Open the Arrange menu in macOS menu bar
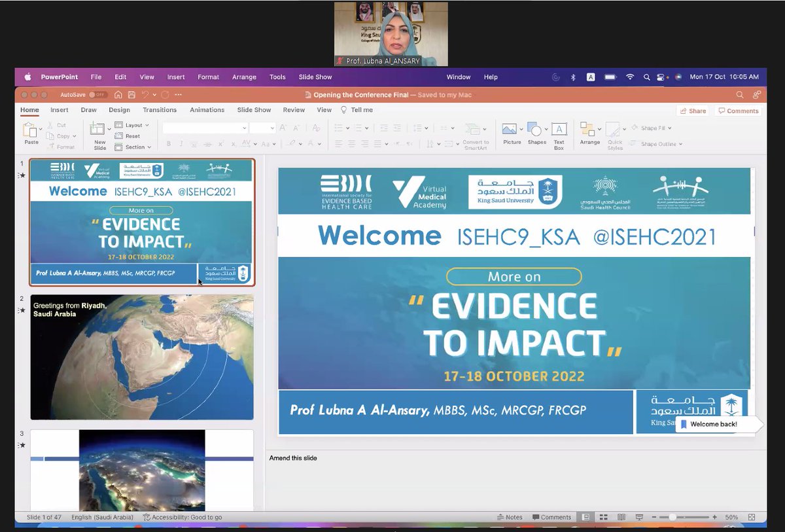Image resolution: width=785 pixels, height=532 pixels. click(244, 77)
